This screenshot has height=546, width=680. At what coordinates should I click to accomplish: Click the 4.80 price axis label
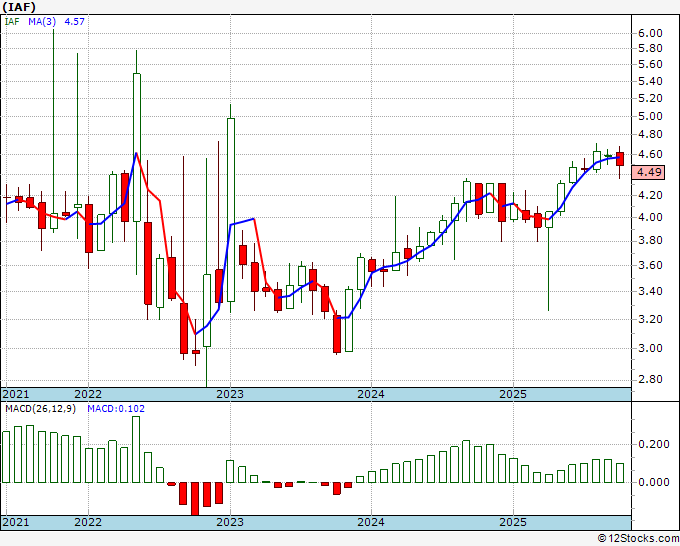(x=650, y=134)
